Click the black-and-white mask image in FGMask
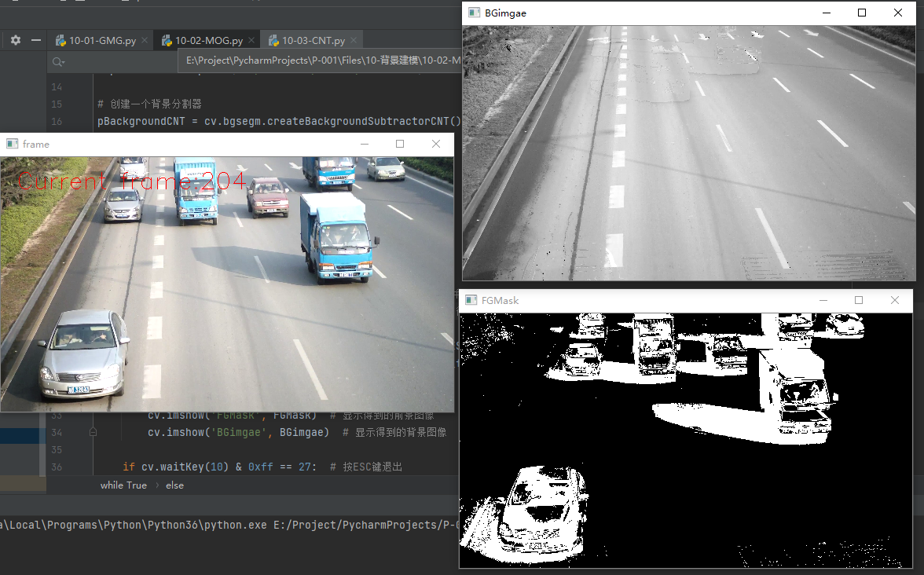 pyautogui.click(x=686, y=440)
